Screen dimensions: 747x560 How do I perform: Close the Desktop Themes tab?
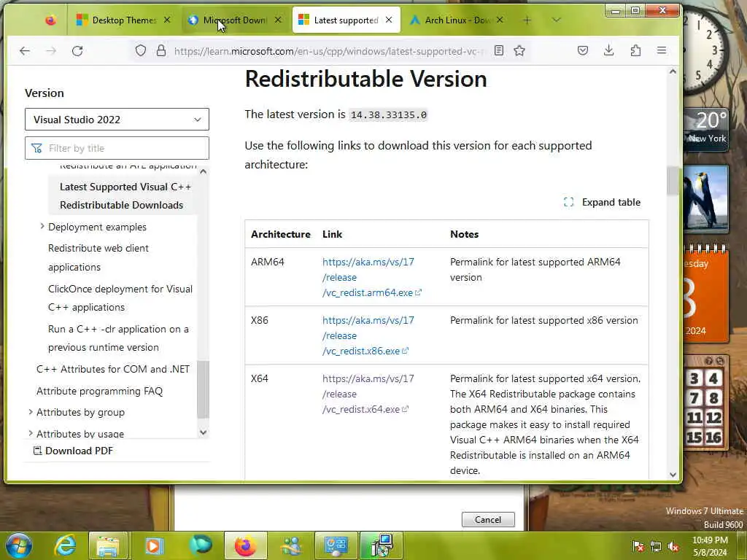coord(167,20)
